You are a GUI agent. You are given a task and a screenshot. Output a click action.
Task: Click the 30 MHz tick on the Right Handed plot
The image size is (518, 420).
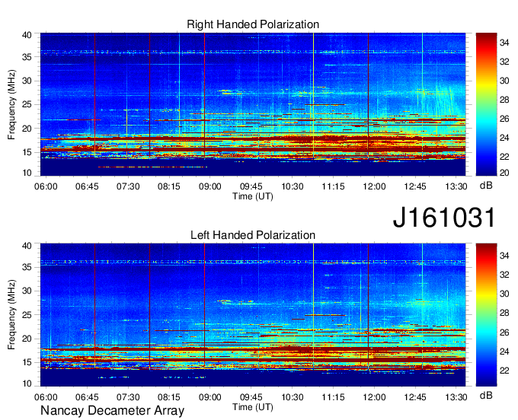(27, 81)
